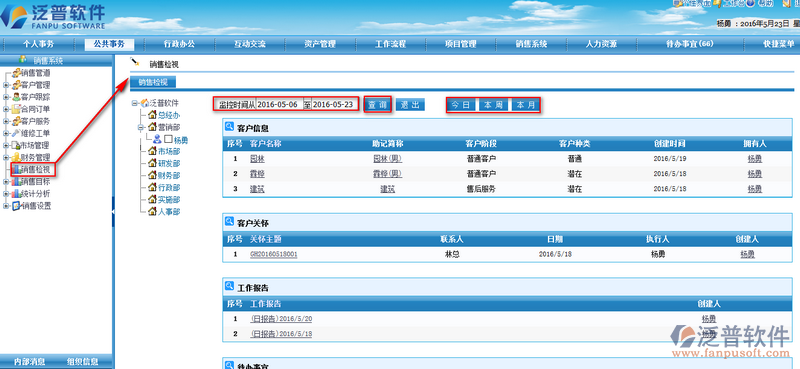
Task: Click the magnifier icon beside 客户关怀
Action: (230, 222)
